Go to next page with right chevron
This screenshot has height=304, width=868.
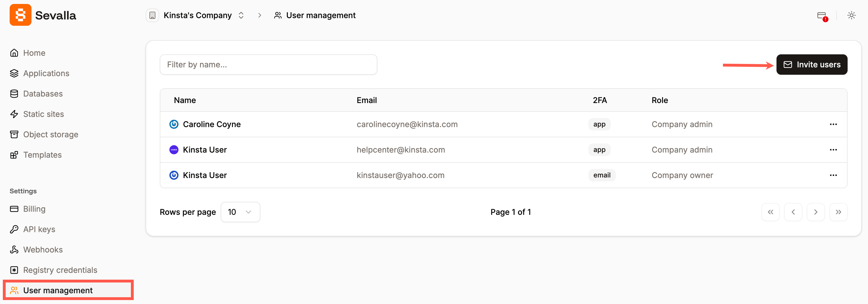(x=816, y=212)
